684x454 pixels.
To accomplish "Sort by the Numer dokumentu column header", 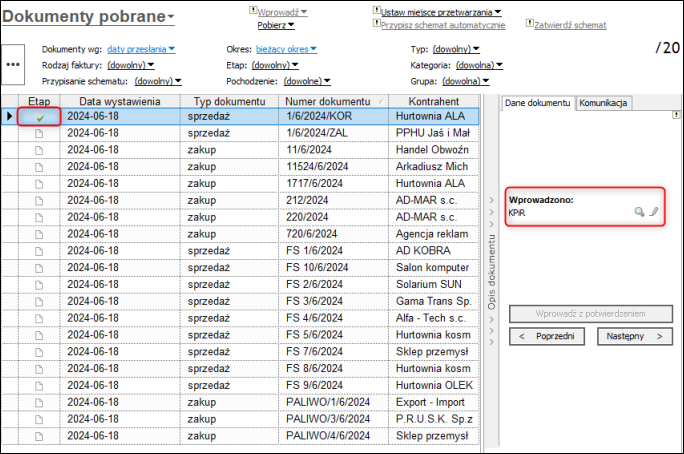I will coord(333,101).
